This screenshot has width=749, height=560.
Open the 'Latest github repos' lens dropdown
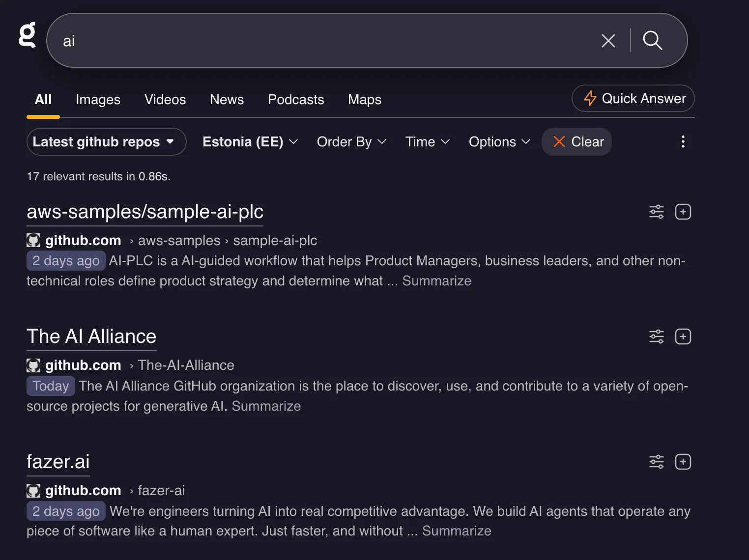tap(106, 142)
